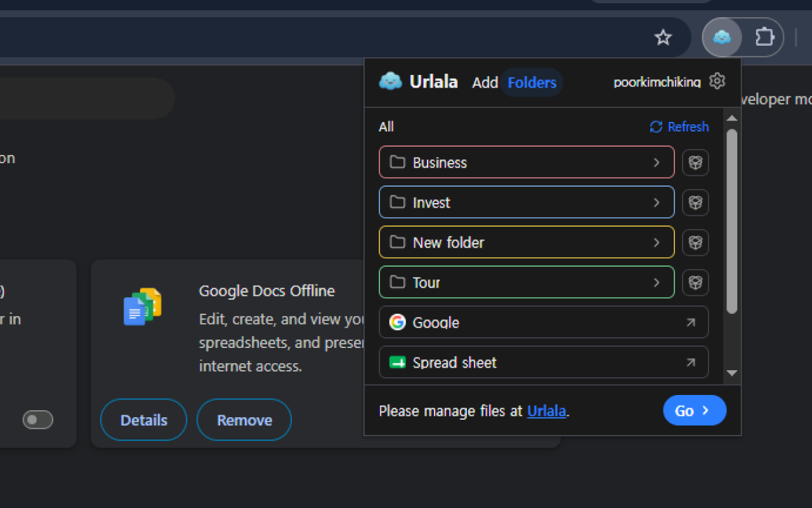Click the poorkimchiking account name
812x508 pixels.
[657, 82]
